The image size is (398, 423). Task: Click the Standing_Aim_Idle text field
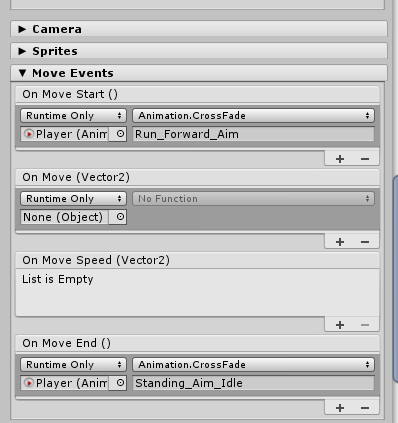253,383
